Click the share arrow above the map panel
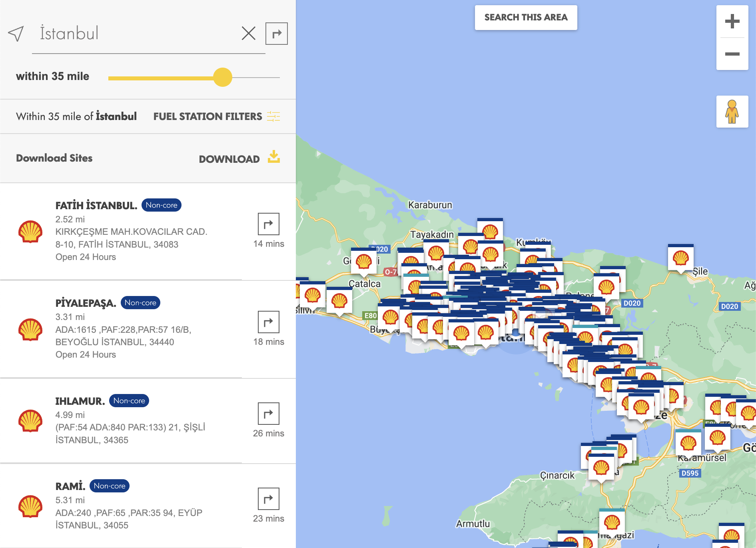Viewport: 756px width, 548px height. [x=277, y=33]
